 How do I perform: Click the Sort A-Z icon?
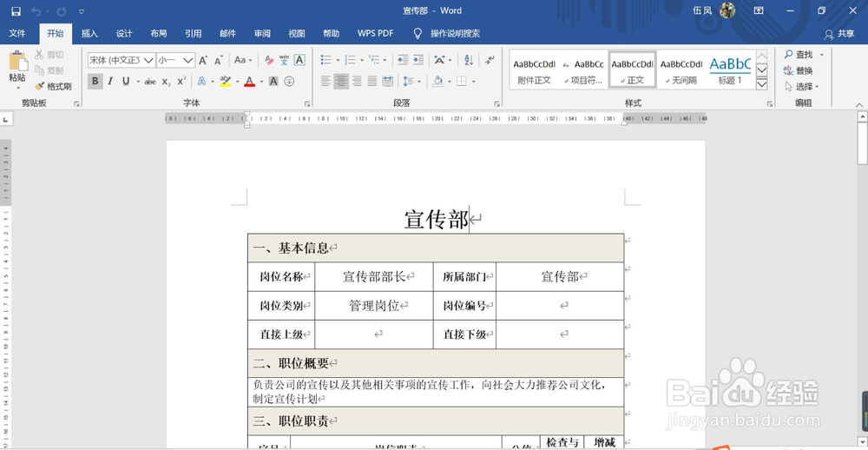(469, 60)
